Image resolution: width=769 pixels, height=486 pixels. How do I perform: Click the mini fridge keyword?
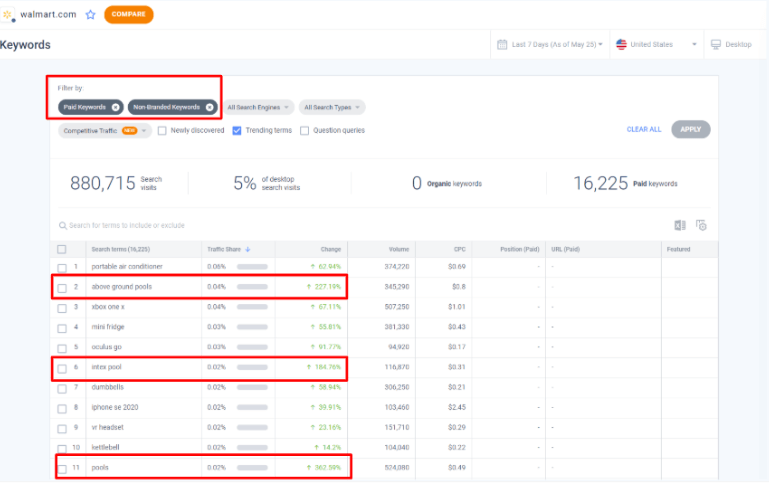108,327
